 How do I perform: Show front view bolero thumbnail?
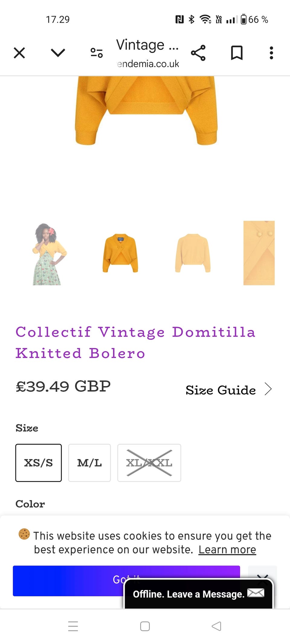pos(120,253)
